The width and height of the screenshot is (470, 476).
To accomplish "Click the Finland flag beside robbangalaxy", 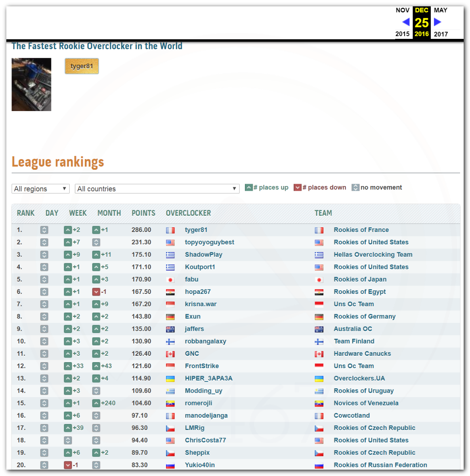I will 170,342.
